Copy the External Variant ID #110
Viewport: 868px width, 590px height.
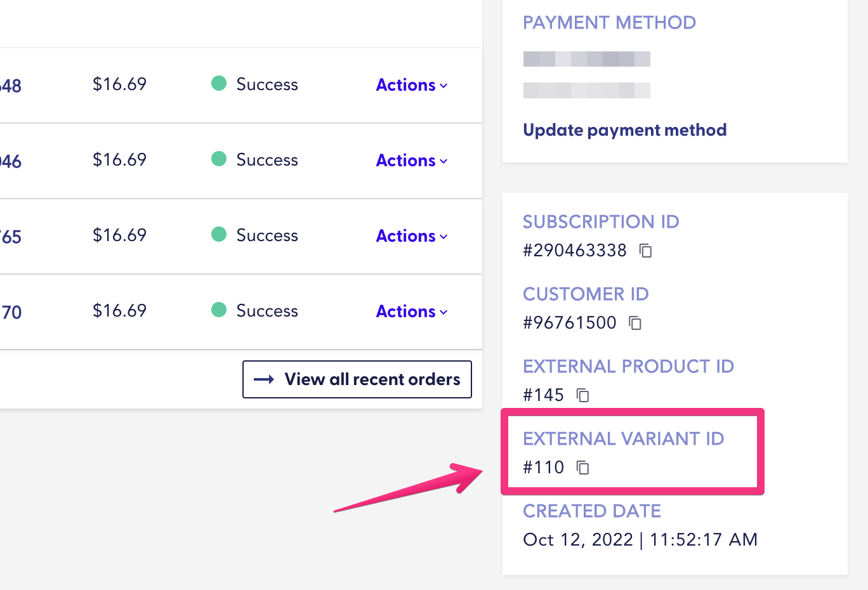tap(583, 468)
